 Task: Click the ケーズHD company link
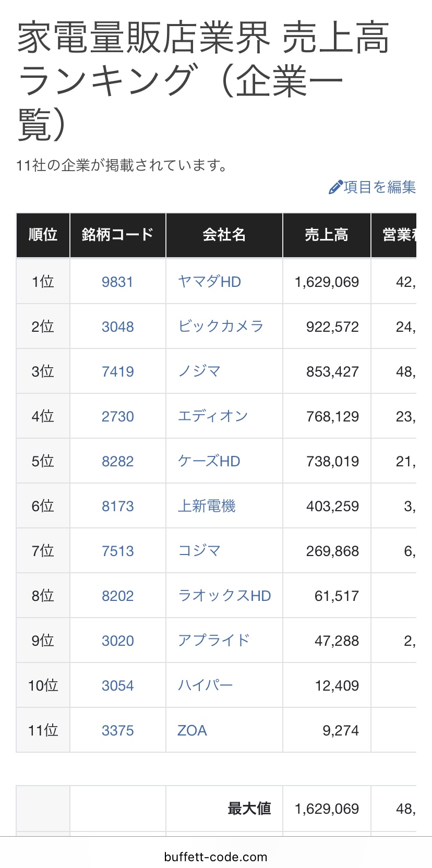click(x=209, y=461)
